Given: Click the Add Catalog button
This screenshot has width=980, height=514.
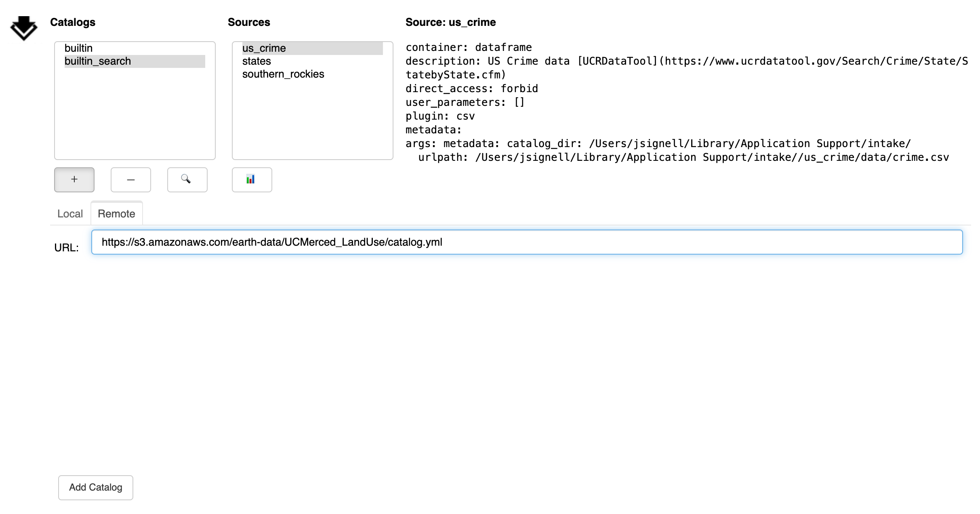Looking at the screenshot, I should (96, 487).
